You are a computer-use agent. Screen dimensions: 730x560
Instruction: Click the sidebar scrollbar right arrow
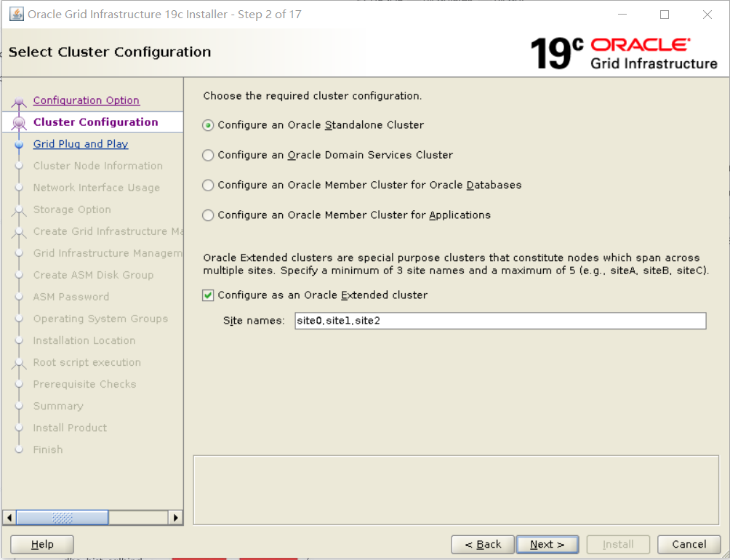coord(175,518)
